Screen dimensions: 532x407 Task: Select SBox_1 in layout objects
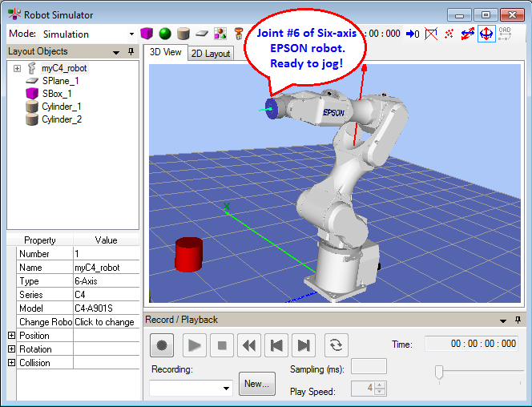57,94
